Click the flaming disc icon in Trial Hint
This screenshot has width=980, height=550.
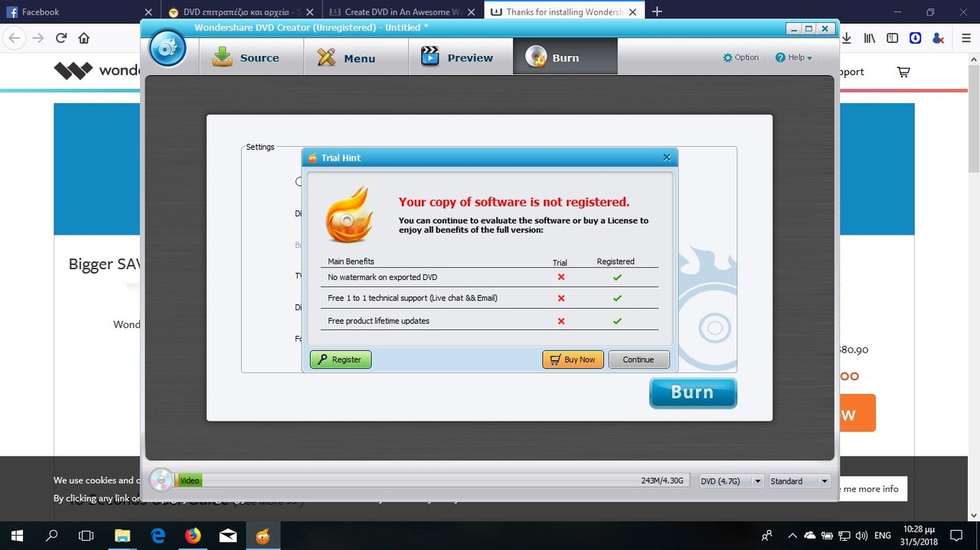coord(349,215)
